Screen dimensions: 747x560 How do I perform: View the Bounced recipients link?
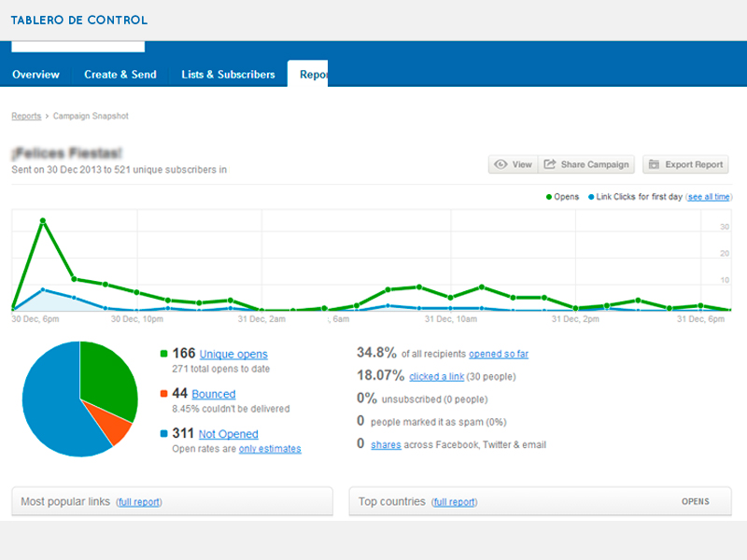213,395
